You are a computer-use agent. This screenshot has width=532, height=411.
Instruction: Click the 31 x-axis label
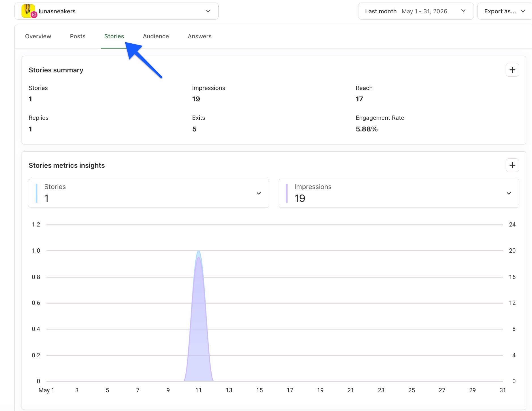[503, 390]
